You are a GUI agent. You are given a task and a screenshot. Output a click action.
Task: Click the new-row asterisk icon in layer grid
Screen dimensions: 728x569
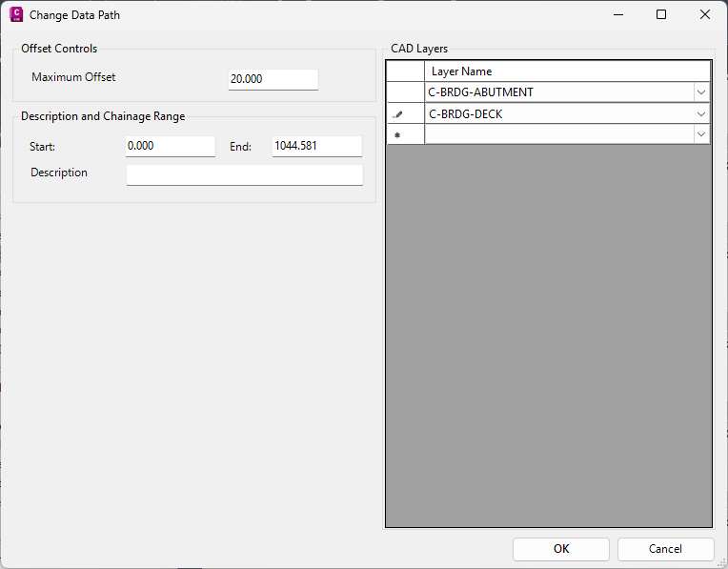[397, 135]
